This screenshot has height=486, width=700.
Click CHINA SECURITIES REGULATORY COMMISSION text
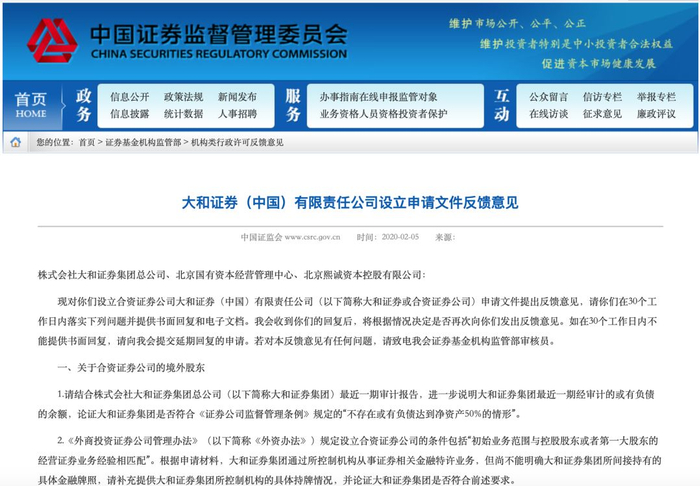[x=219, y=54]
